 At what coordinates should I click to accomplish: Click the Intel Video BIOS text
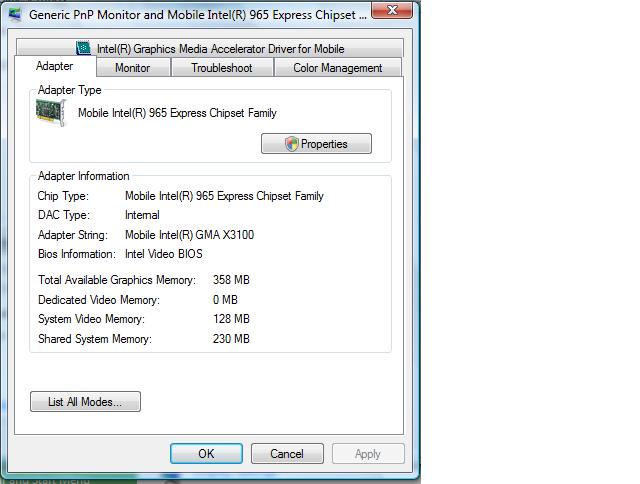click(164, 254)
